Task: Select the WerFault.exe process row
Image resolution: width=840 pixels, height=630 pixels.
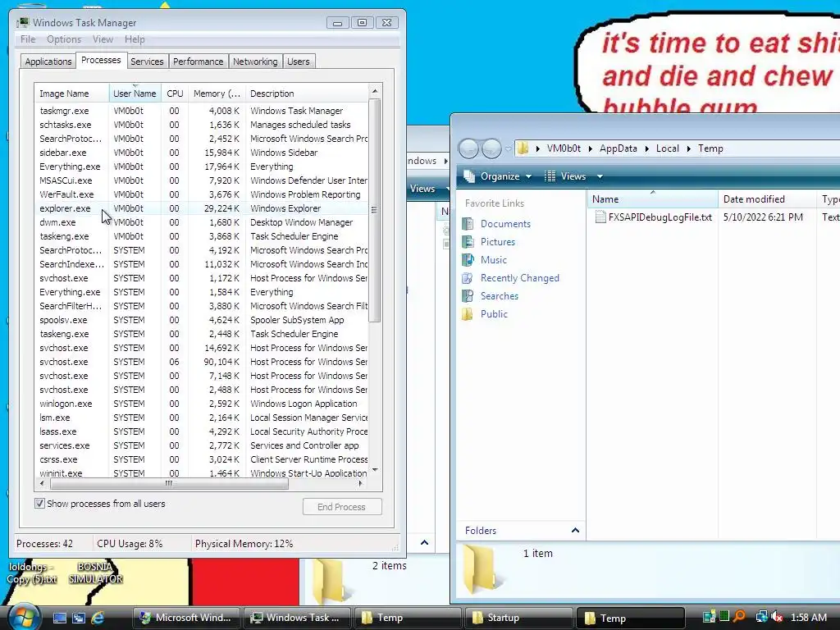Action: [202, 194]
